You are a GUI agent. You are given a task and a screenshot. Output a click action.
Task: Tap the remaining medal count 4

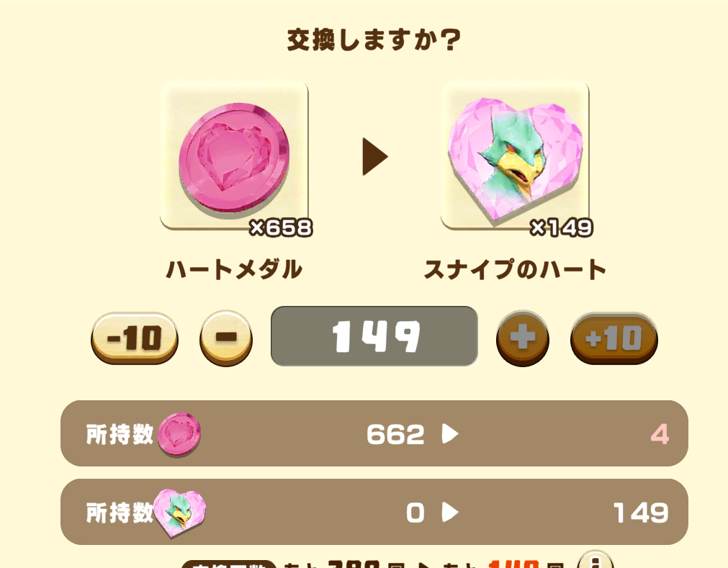click(660, 435)
